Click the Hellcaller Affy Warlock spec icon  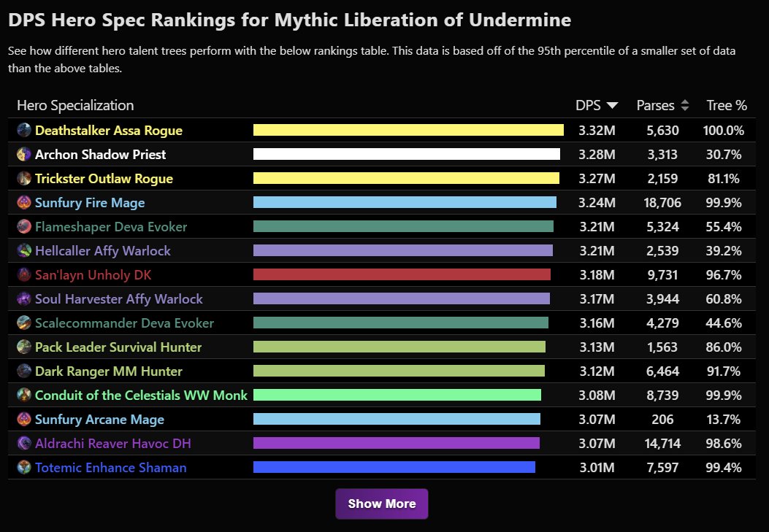[21, 250]
